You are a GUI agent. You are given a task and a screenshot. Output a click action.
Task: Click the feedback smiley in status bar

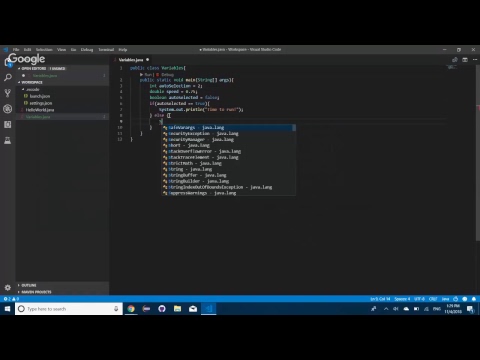click(465, 299)
